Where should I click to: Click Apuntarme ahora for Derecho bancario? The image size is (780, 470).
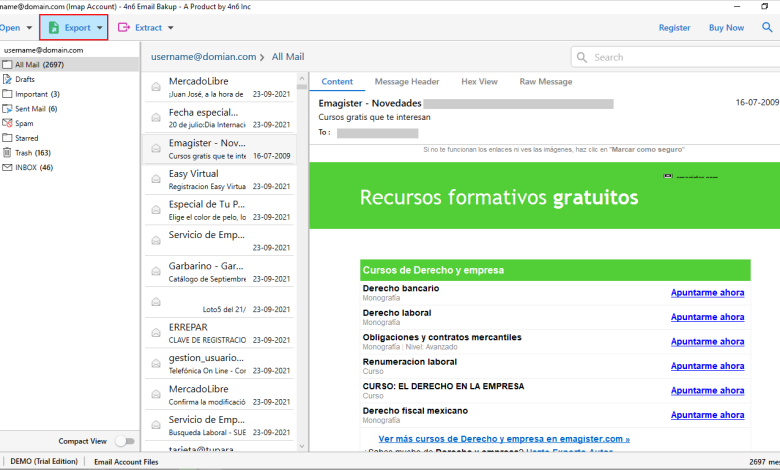[x=707, y=293]
